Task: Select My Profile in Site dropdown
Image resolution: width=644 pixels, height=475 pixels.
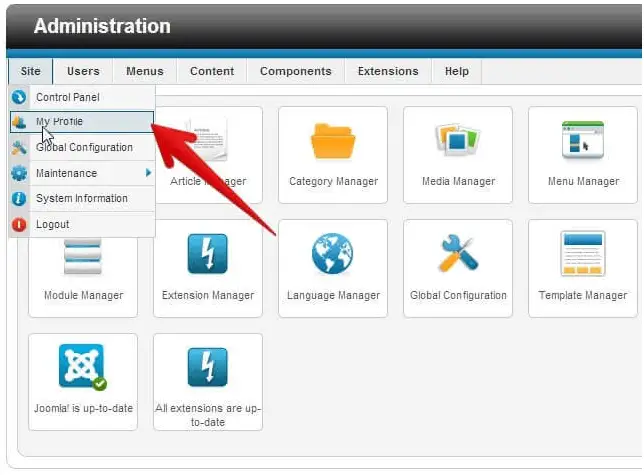Action: [x=82, y=122]
